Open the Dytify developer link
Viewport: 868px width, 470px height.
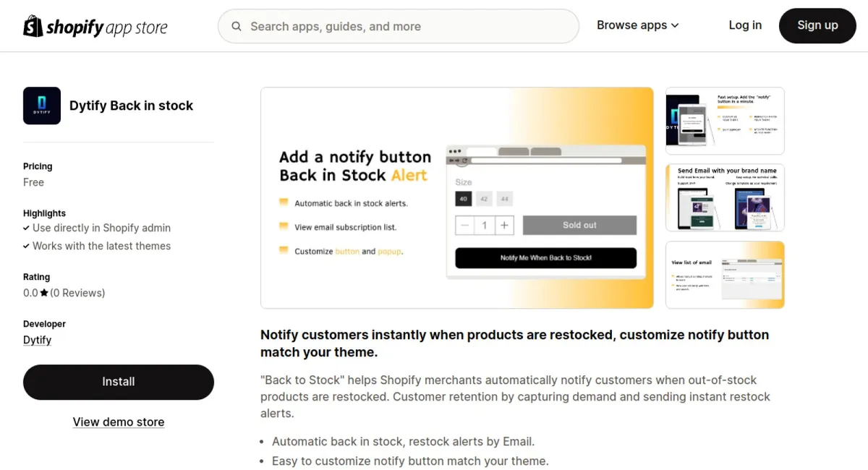(37, 340)
